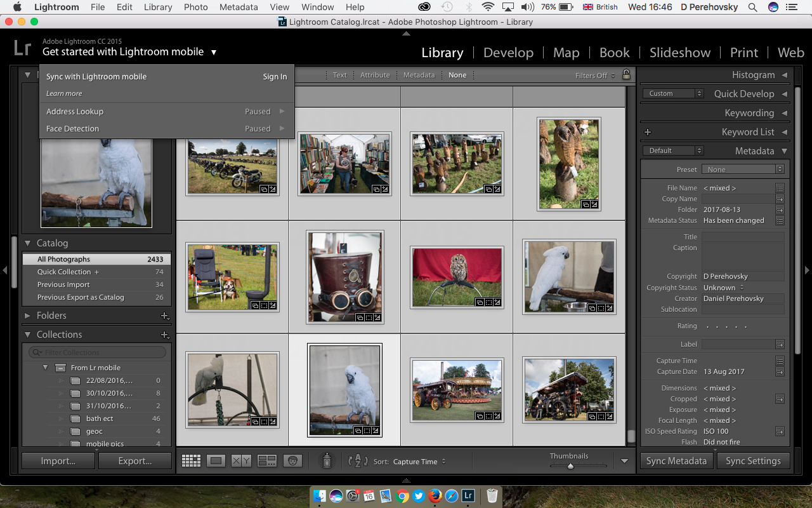The height and width of the screenshot is (508, 812).
Task: Open the Learn more link
Action: click(x=64, y=93)
